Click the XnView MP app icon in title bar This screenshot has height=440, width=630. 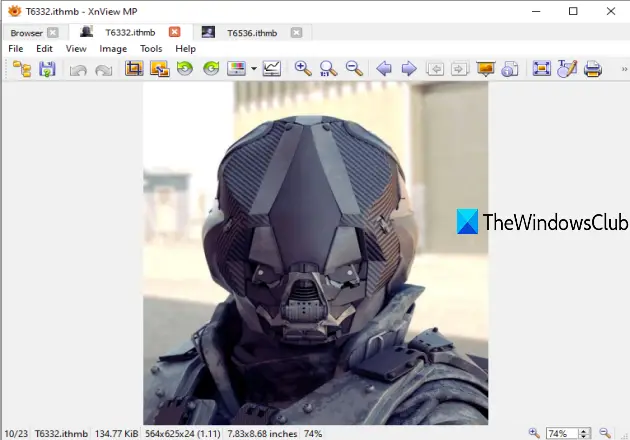tap(14, 11)
